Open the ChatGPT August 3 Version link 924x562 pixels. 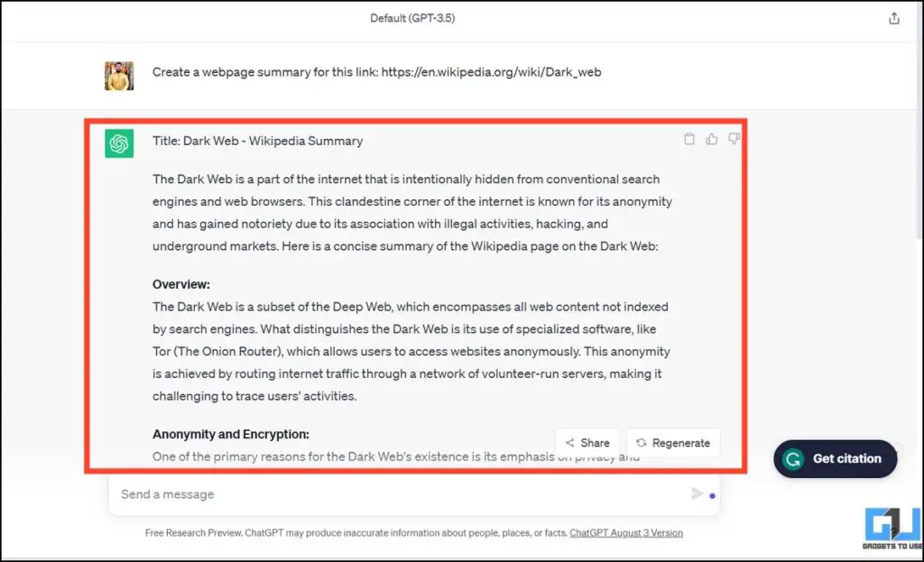click(626, 532)
